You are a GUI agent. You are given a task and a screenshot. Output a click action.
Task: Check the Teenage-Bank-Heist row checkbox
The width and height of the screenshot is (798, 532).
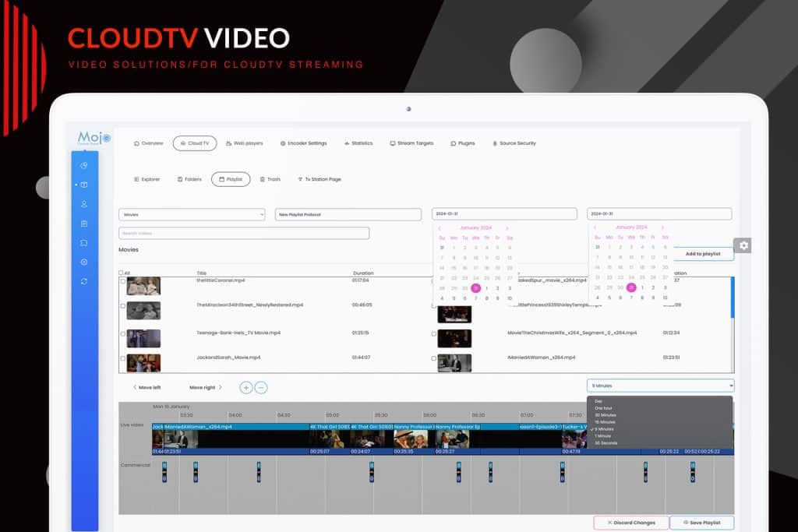point(122,334)
